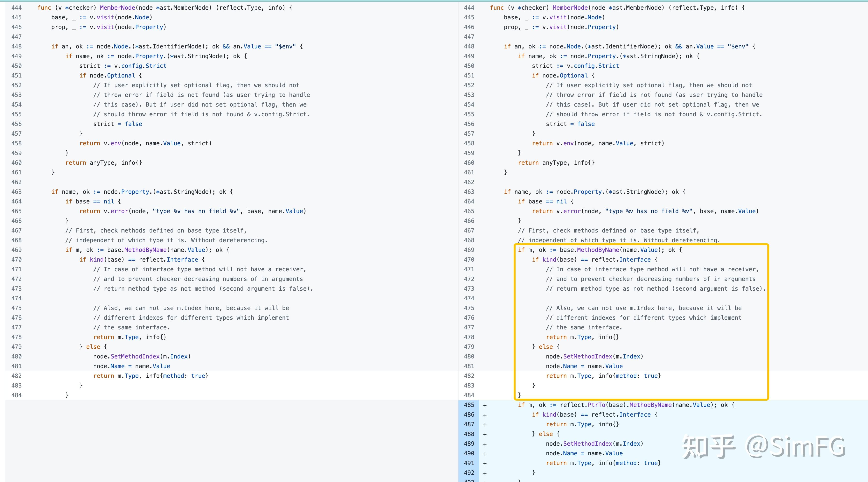Click the plus marker on line 490
868x482 pixels.
tap(485, 454)
